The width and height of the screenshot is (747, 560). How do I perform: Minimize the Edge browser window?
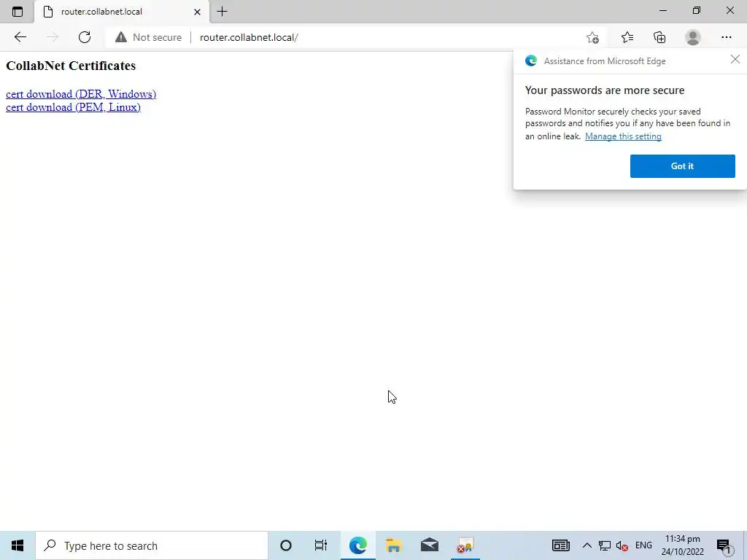coord(662,10)
